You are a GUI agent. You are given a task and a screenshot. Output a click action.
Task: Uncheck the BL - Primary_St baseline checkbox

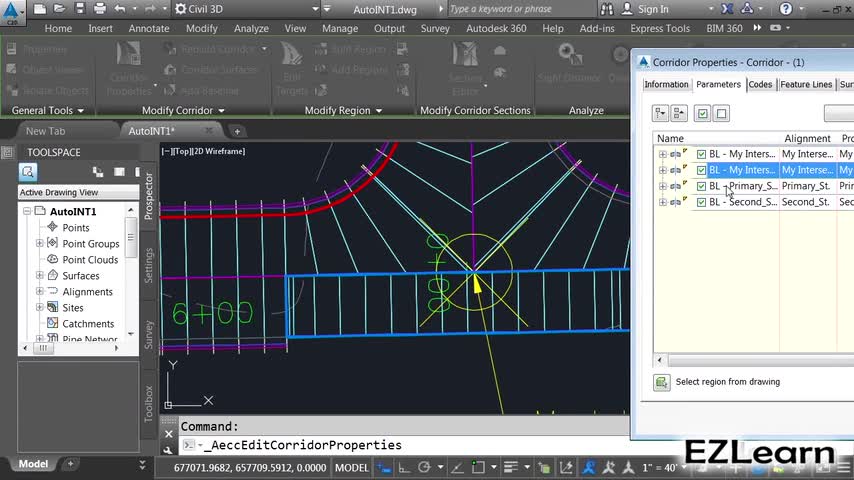click(x=701, y=186)
